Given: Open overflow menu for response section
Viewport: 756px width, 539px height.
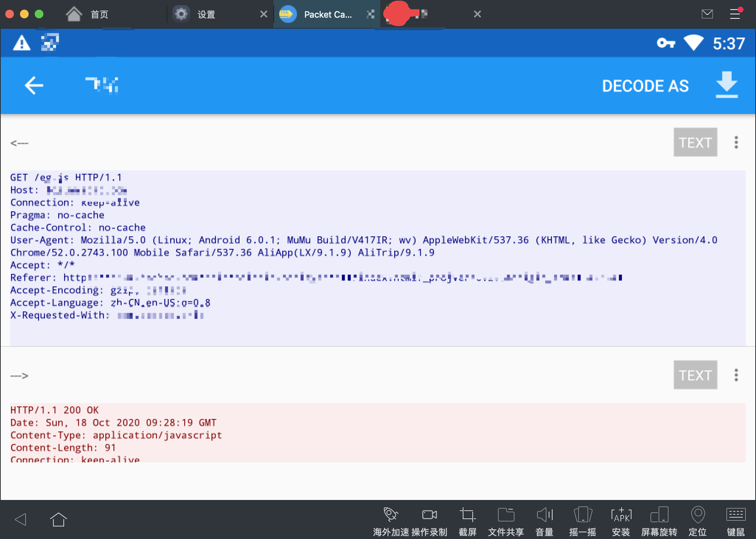Looking at the screenshot, I should click(x=736, y=375).
